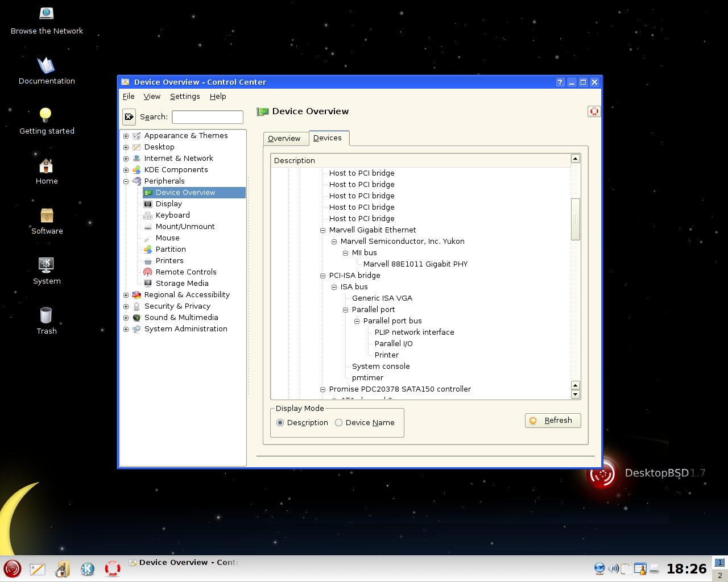The height and width of the screenshot is (582, 728).
Task: Click the Remote Controls icon in sidebar
Action: [x=148, y=272]
